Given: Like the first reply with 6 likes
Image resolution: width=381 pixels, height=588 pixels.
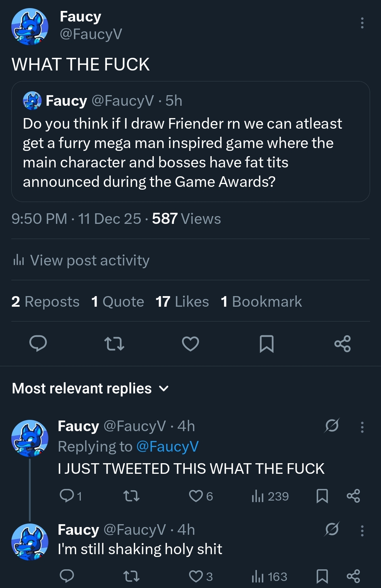Looking at the screenshot, I should pyautogui.click(x=196, y=496).
